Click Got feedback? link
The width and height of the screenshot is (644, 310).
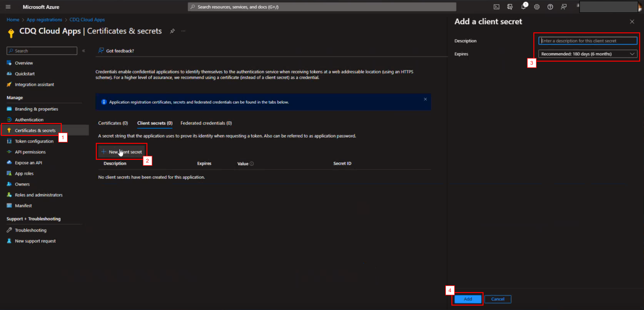coord(116,51)
